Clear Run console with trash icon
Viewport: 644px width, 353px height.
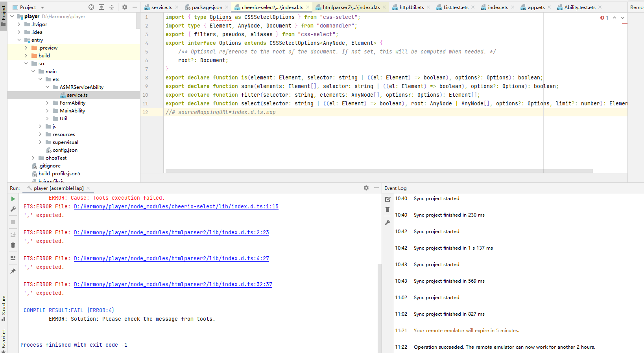click(13, 245)
